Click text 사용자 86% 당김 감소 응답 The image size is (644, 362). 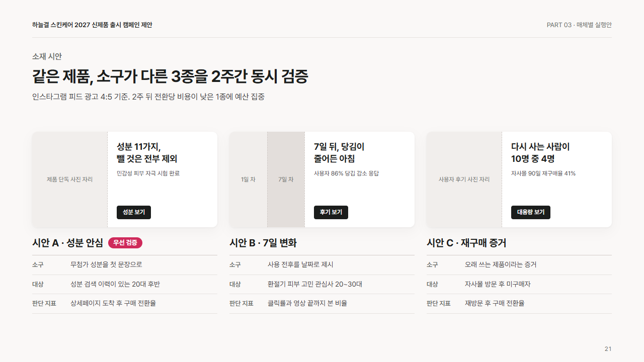point(346,173)
